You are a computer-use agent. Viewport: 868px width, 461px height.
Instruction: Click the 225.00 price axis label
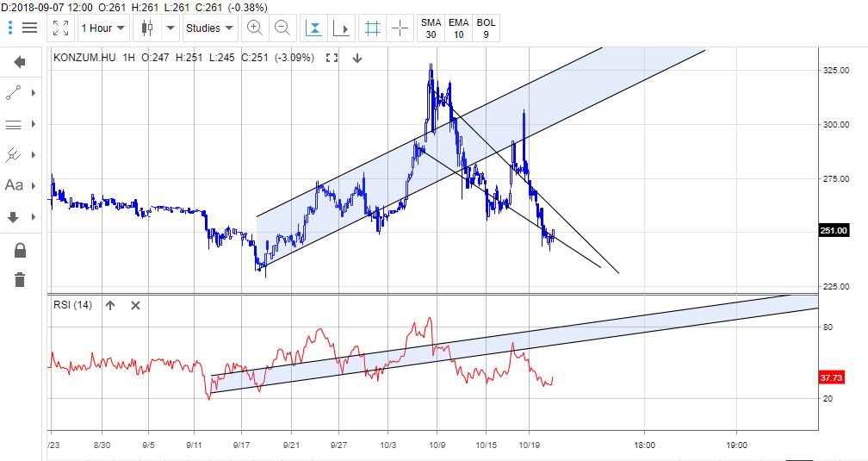836,286
